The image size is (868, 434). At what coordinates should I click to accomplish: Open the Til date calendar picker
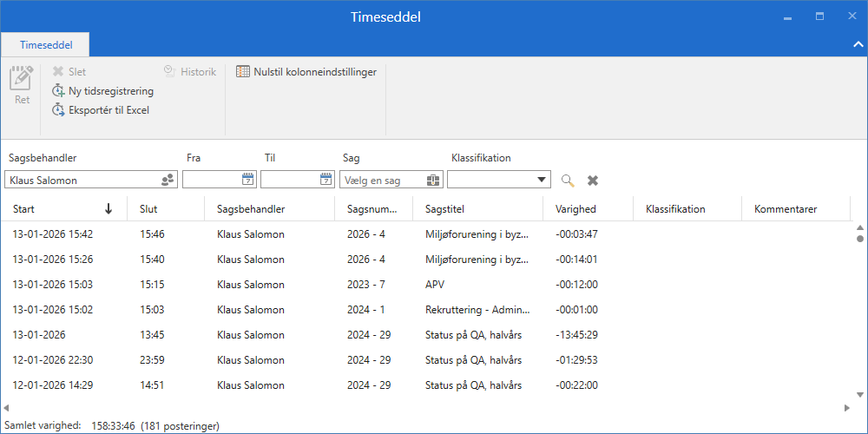[x=325, y=180]
